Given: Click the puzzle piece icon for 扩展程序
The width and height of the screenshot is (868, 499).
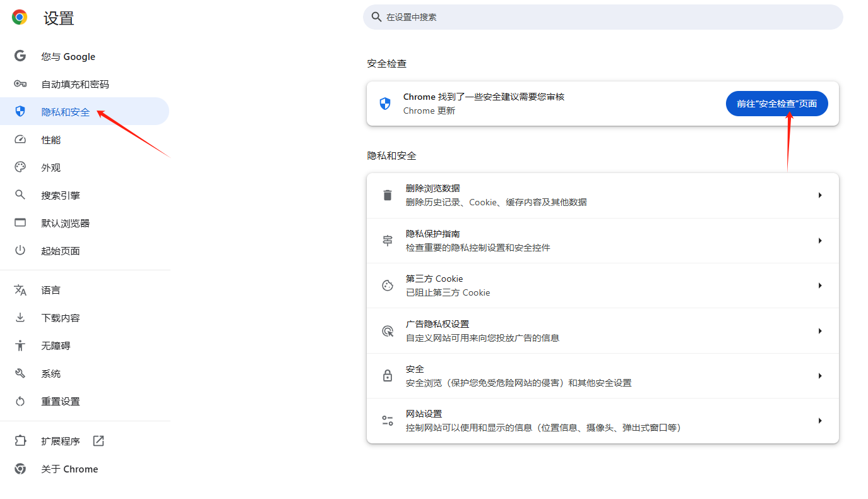Looking at the screenshot, I should [20, 441].
